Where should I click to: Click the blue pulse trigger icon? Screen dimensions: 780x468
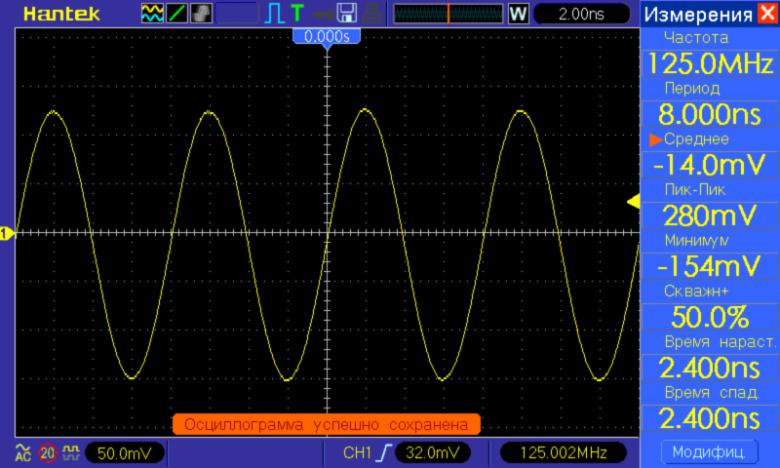coord(276,14)
